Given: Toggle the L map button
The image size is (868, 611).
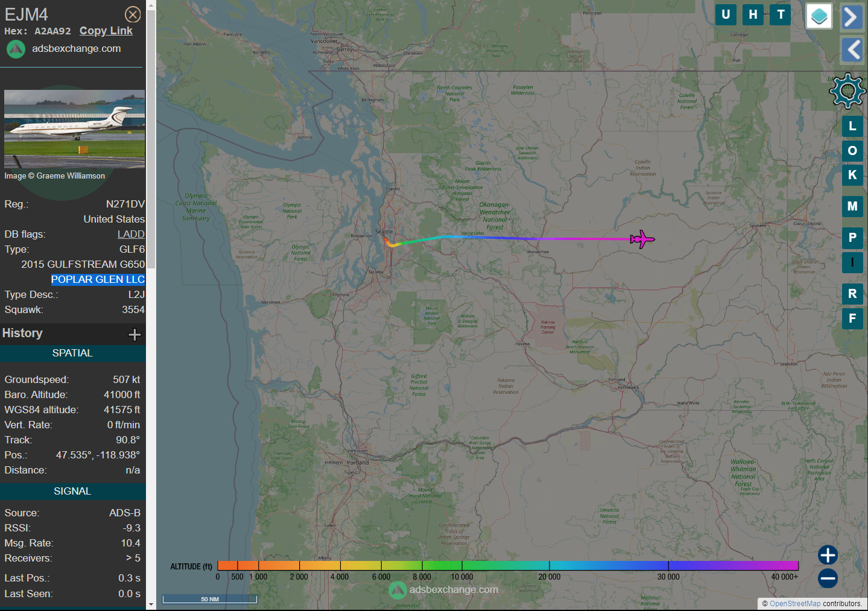Looking at the screenshot, I should (852, 126).
